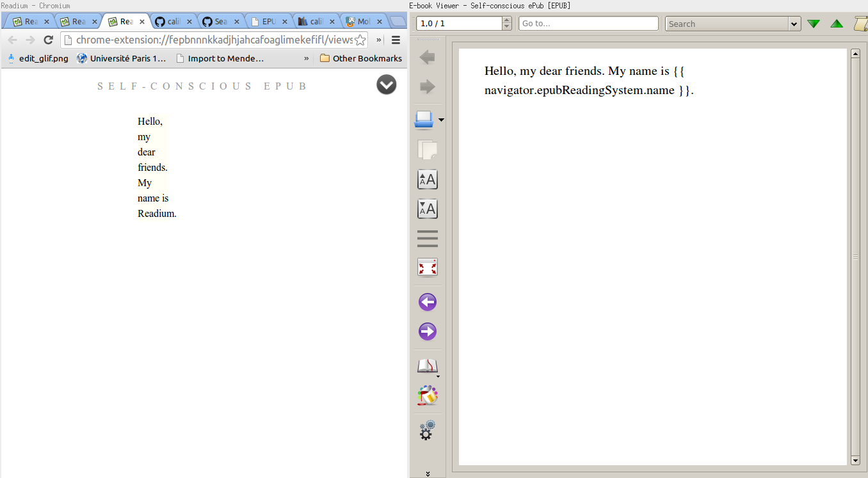Go to previous page with purple left arrow
The image size is (868, 478).
point(428,302)
